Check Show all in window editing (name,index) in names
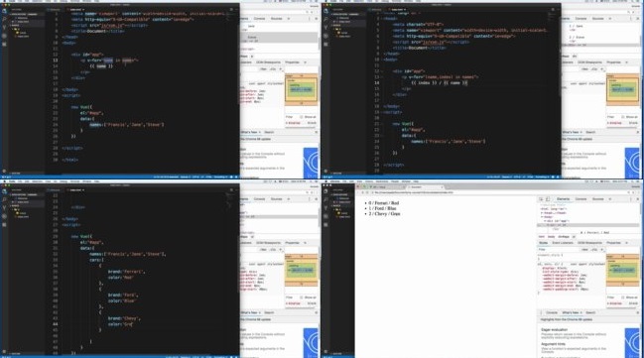Screen dimensions: 644x358 click(x=622, y=117)
